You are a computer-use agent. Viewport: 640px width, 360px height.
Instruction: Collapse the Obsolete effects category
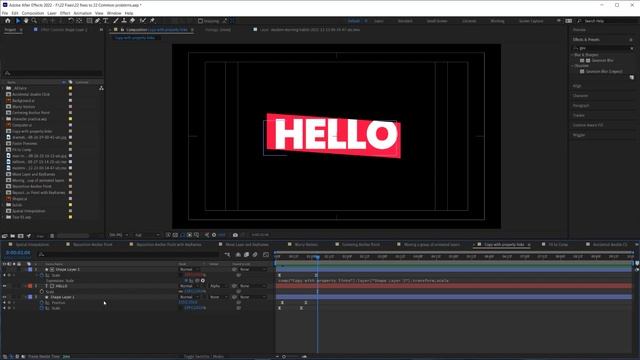point(573,66)
